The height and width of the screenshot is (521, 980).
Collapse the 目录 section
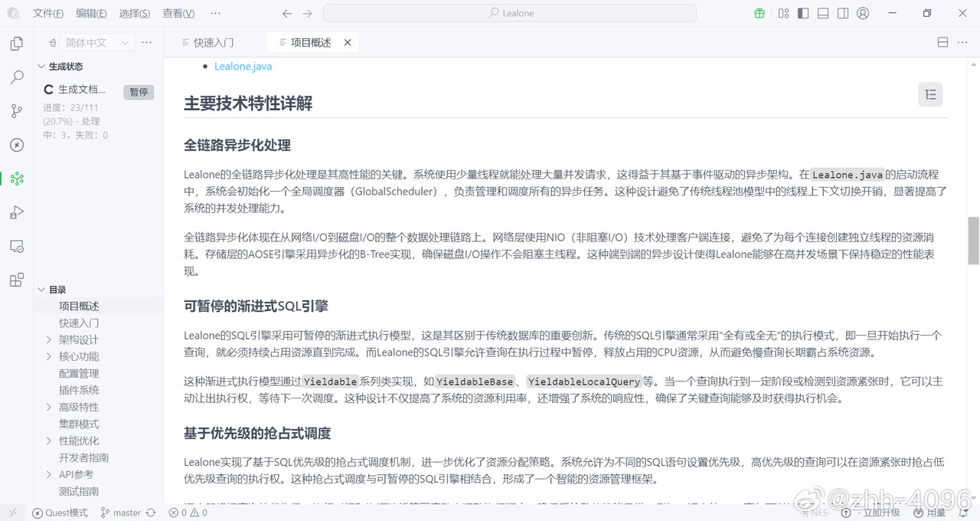[41, 290]
